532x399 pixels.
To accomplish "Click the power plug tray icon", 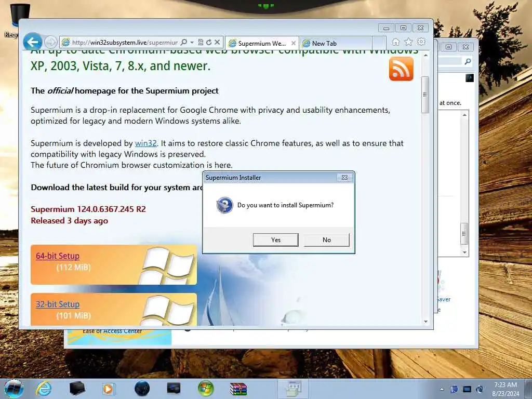I will 480,389.
